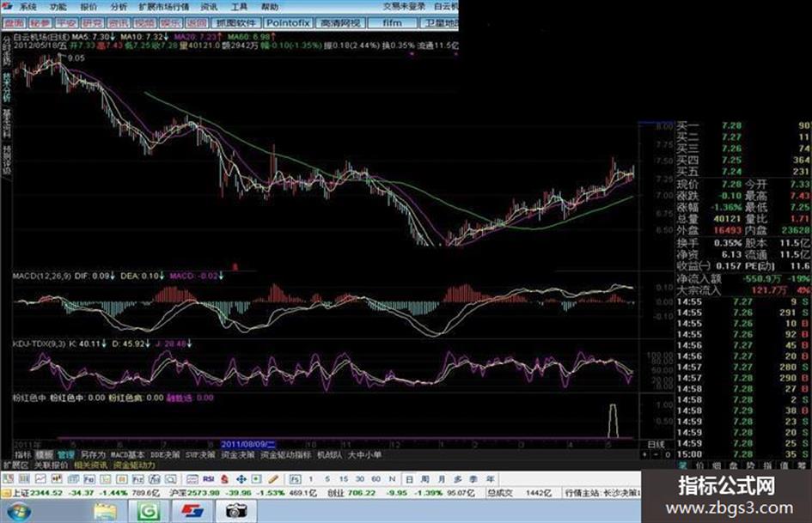Click the RSI indicator icon
812x523 pixels.
[208, 479]
